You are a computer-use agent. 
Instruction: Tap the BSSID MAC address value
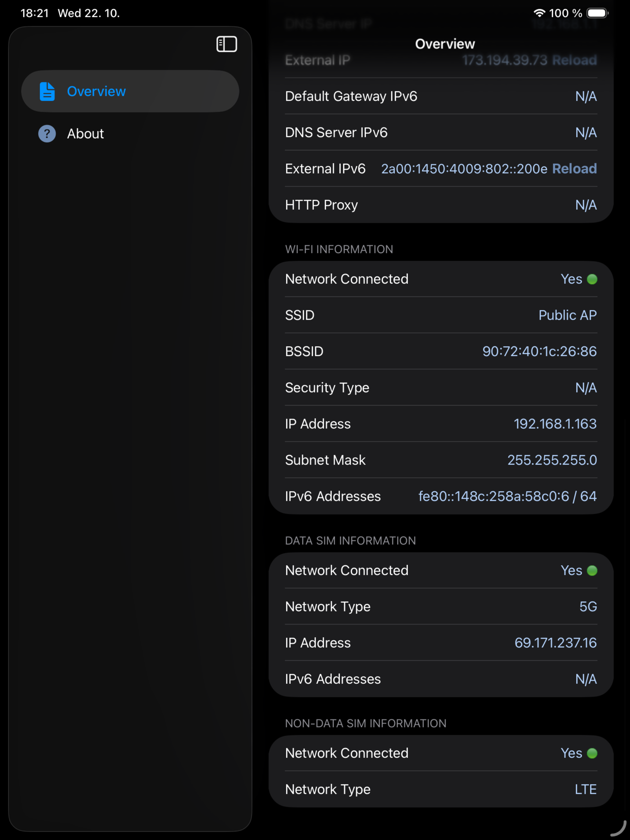tap(539, 351)
